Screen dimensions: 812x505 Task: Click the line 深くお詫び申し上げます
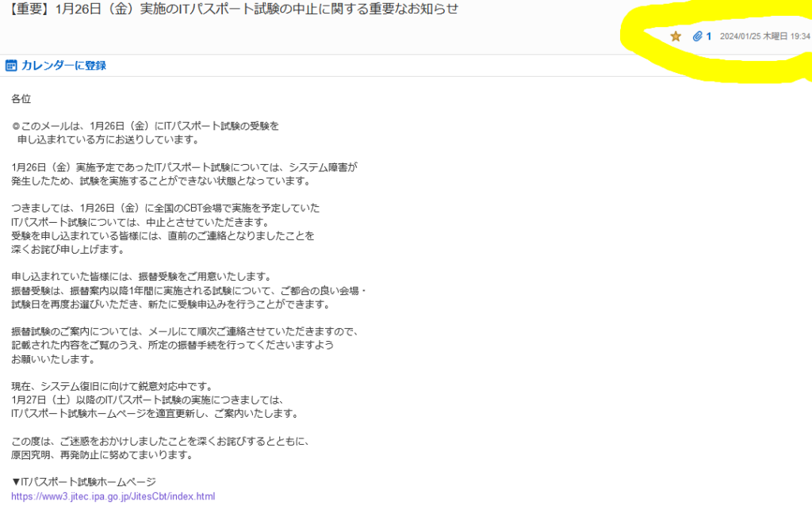pyautogui.click(x=67, y=249)
